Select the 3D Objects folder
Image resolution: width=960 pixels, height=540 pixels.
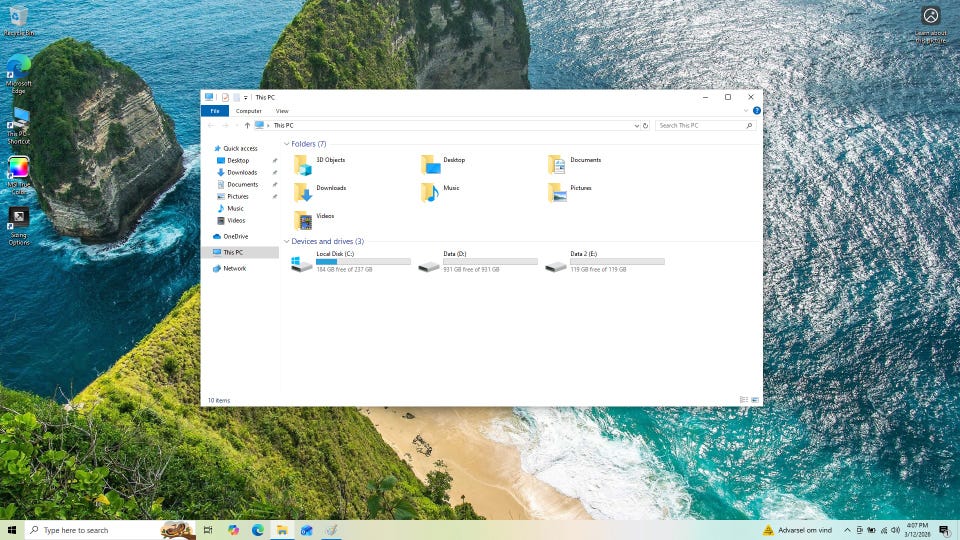click(320, 165)
